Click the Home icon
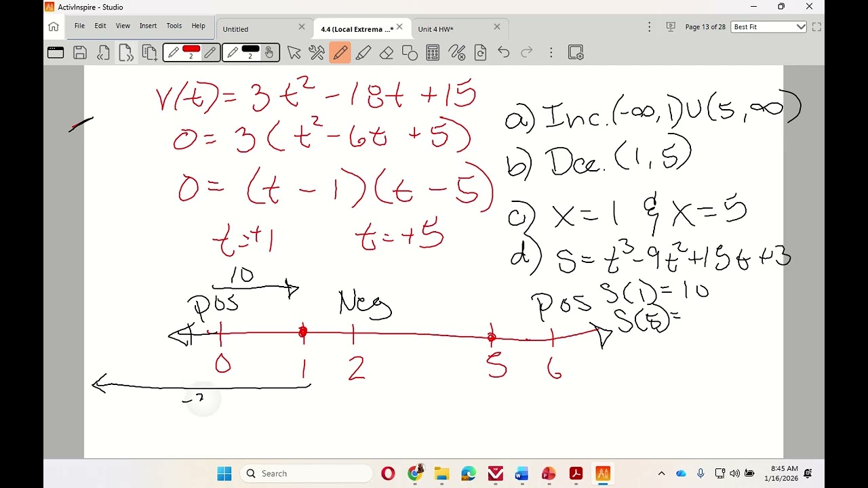 pos(54,27)
